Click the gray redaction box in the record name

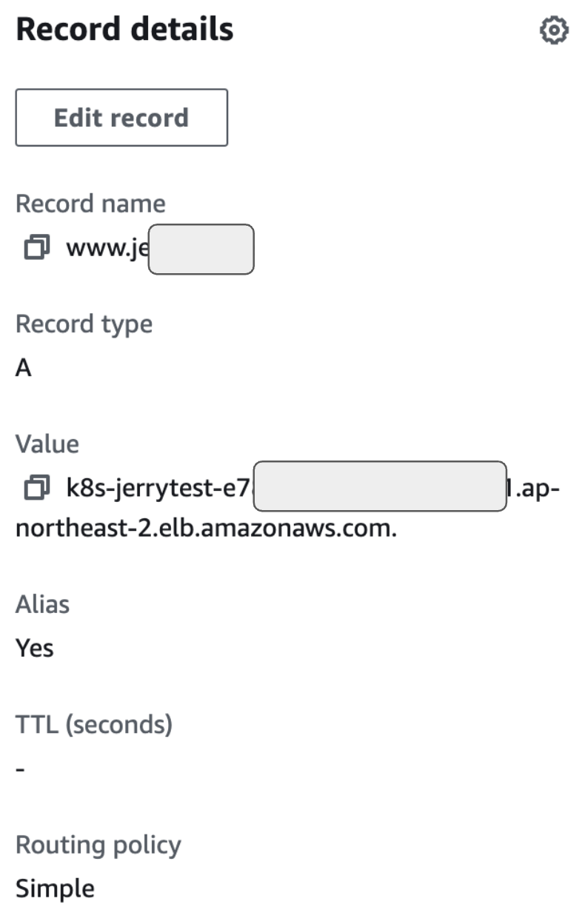click(x=201, y=250)
